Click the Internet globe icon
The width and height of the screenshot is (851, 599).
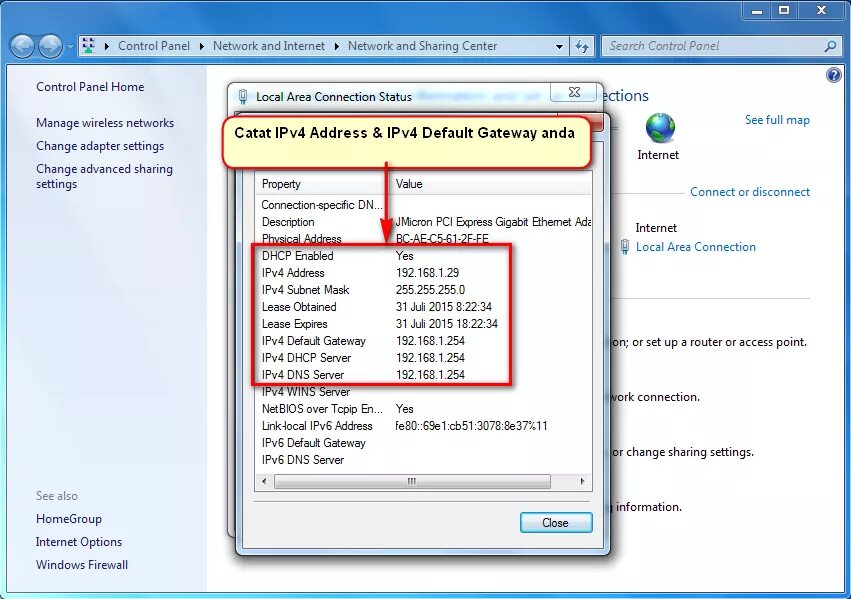point(660,128)
